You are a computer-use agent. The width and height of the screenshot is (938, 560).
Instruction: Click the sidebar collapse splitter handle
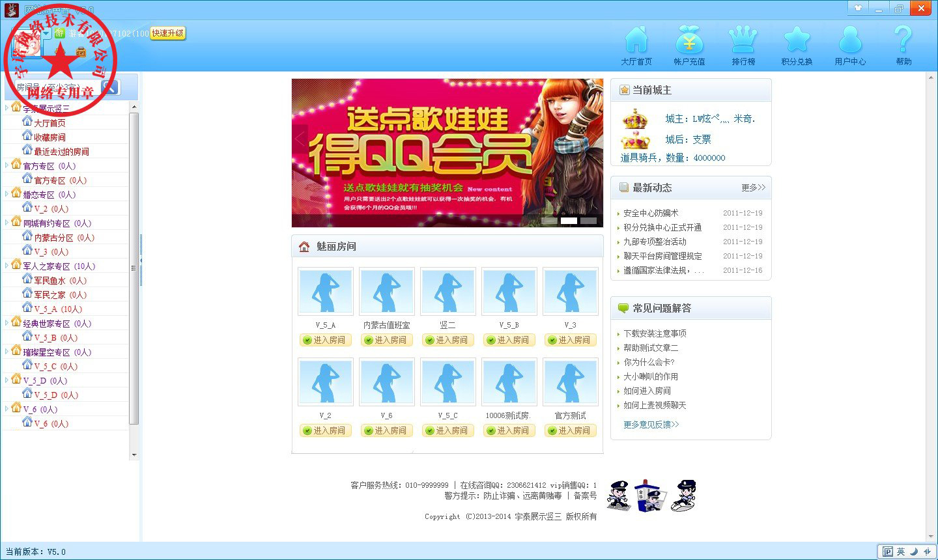(141, 260)
